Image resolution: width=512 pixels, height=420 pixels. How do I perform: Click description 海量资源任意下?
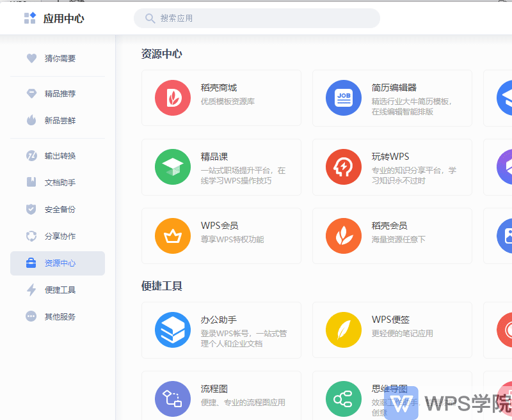[x=398, y=239]
